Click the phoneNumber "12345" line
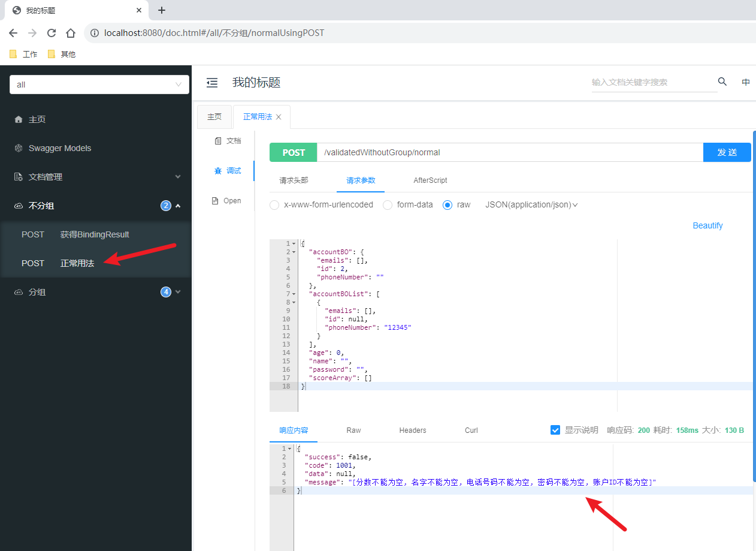 click(368, 327)
